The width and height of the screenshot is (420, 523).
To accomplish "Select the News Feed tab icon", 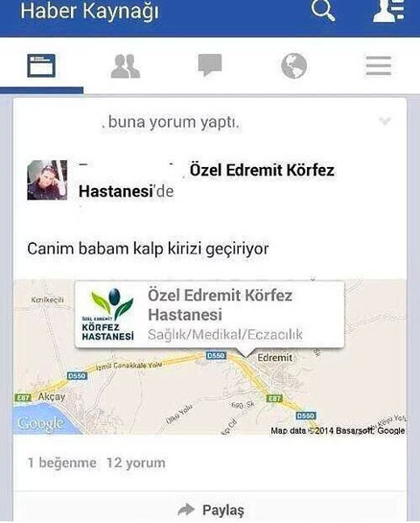I will [41, 66].
